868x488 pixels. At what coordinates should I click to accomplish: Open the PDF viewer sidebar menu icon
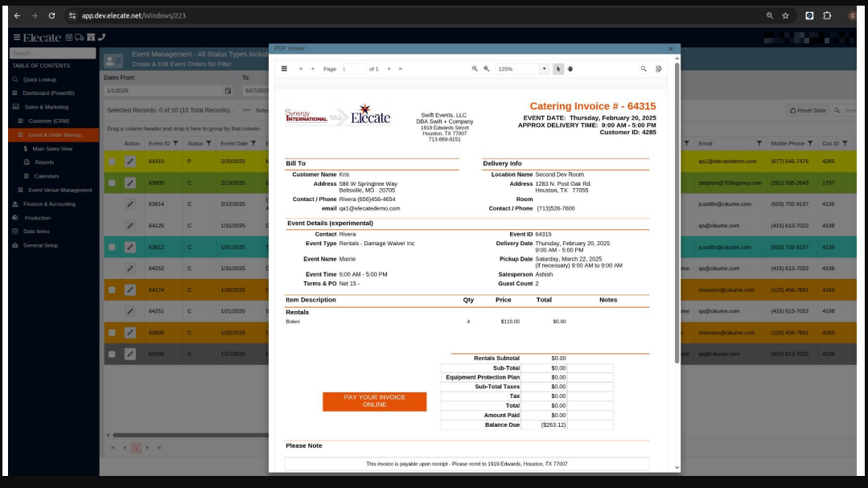(x=284, y=69)
